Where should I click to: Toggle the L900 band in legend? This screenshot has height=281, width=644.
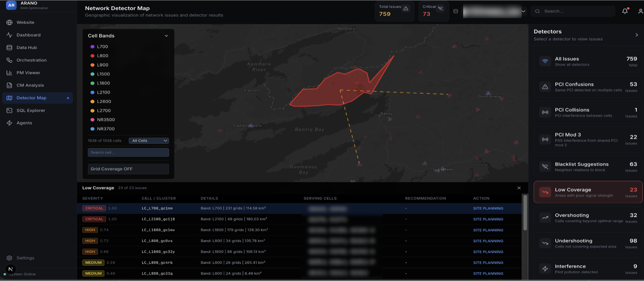(99, 65)
